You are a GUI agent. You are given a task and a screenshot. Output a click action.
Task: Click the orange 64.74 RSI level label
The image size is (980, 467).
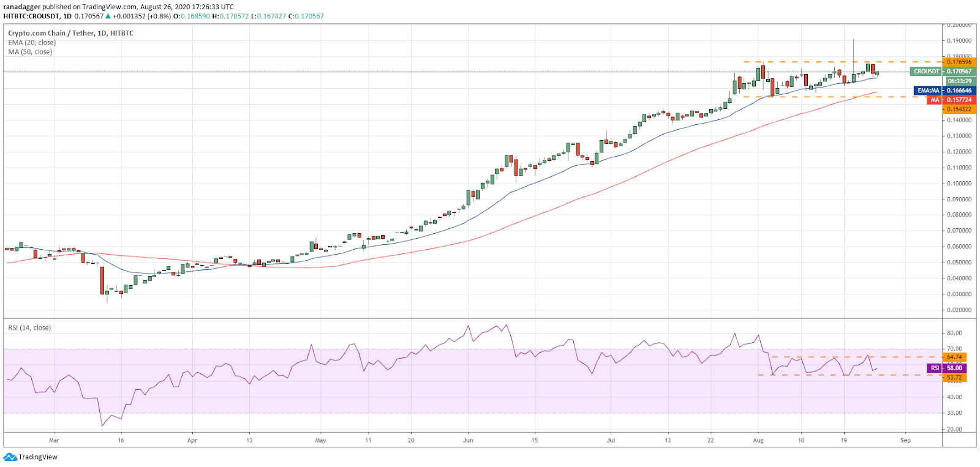pos(954,357)
